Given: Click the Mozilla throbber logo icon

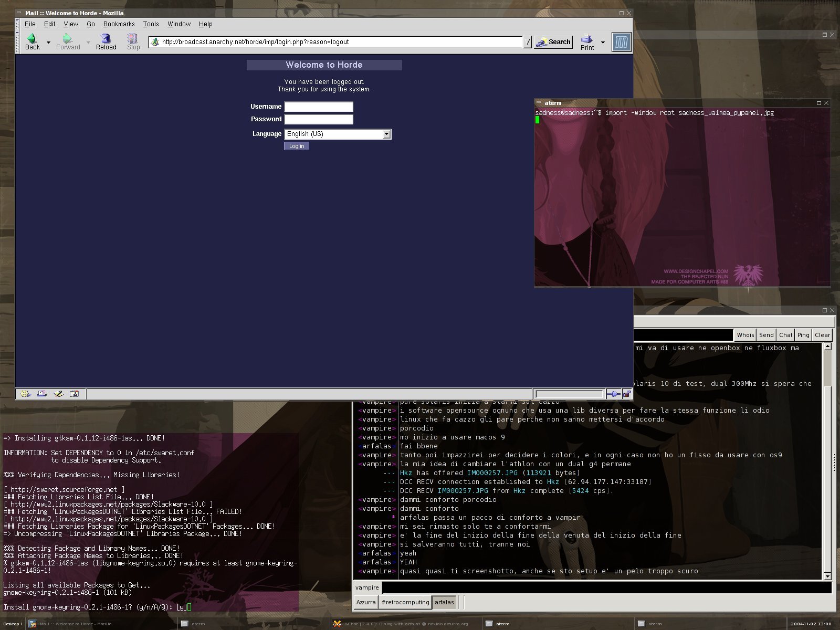Looking at the screenshot, I should tap(621, 42).
